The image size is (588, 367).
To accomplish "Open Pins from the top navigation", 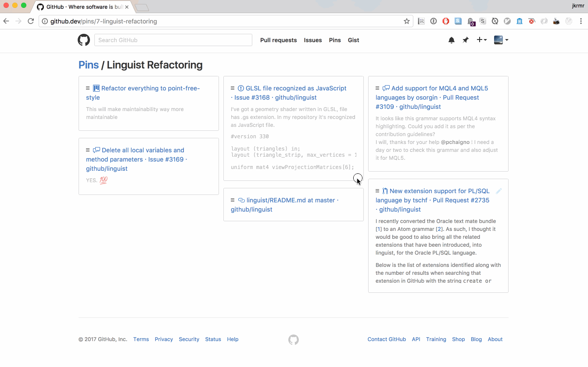I will point(335,40).
